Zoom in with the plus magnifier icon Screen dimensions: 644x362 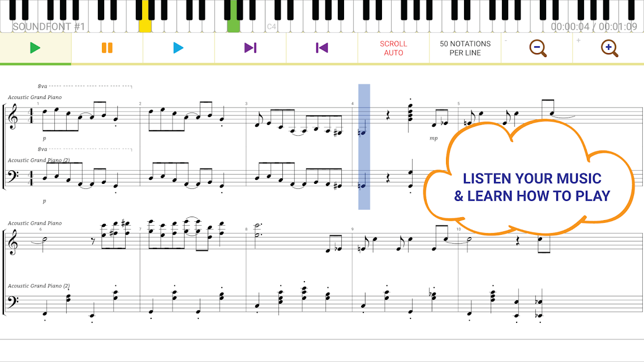[609, 49]
